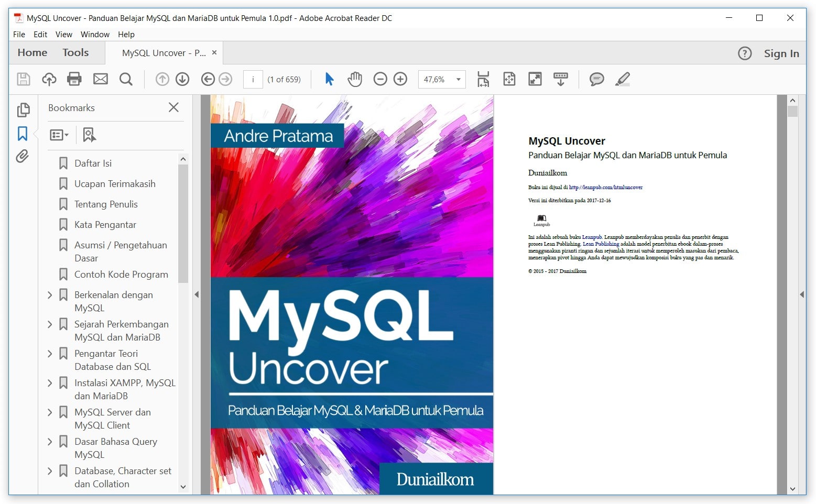Click document scrollbar up arrow
The image size is (816, 504).
point(792,101)
